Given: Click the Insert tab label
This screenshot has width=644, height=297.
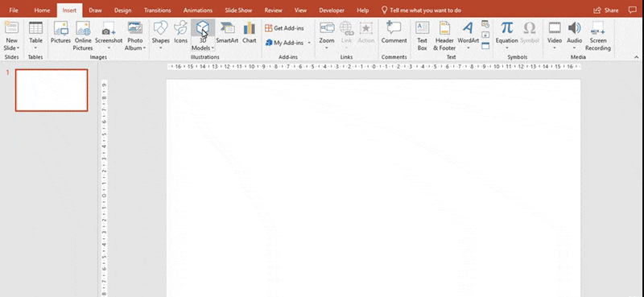Looking at the screenshot, I should pos(69,10).
